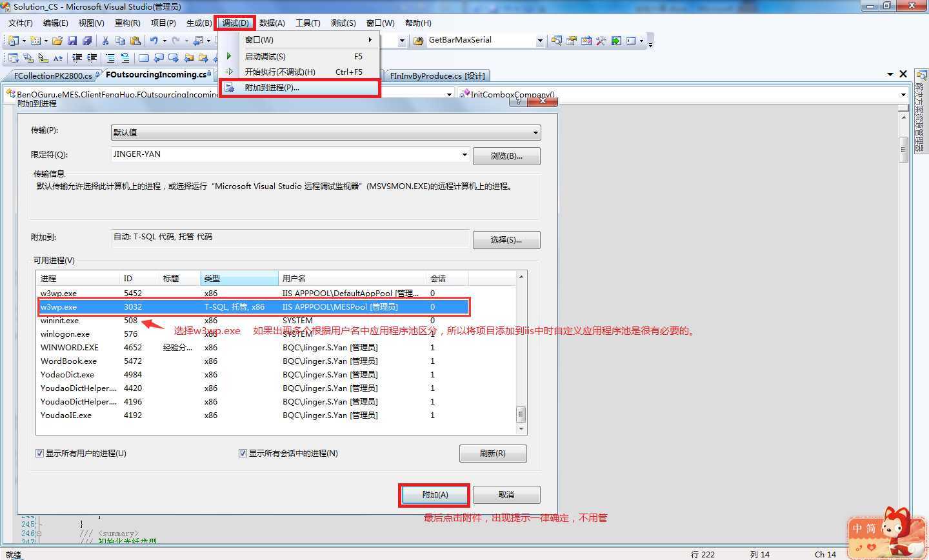Click the New Project toolbar icon

13,41
